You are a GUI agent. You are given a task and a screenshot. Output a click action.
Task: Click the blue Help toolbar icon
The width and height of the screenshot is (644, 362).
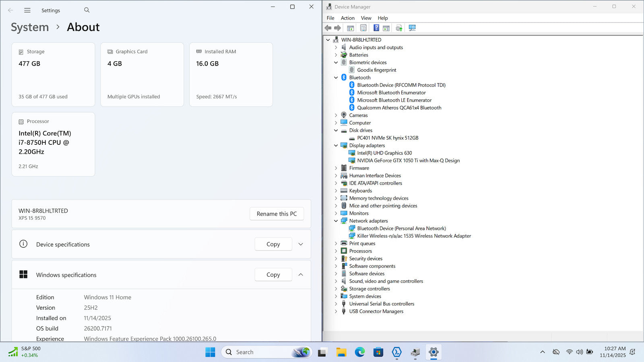pos(376,28)
